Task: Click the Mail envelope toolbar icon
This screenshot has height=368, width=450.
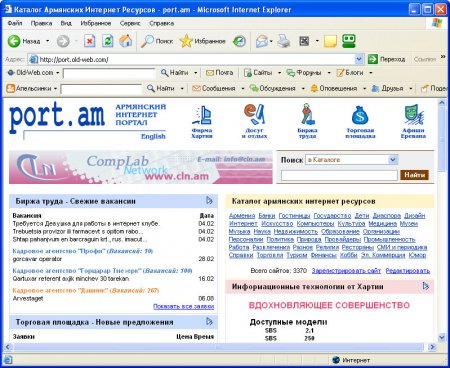Action: [x=262, y=41]
